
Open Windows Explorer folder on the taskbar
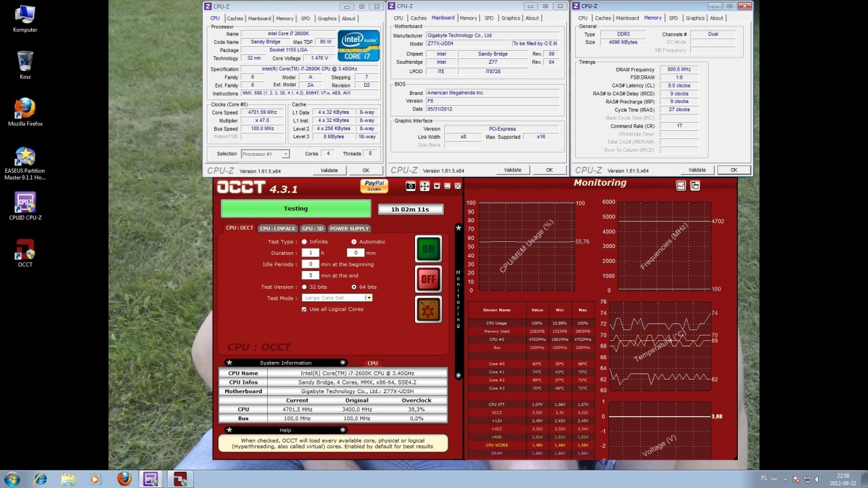68,479
